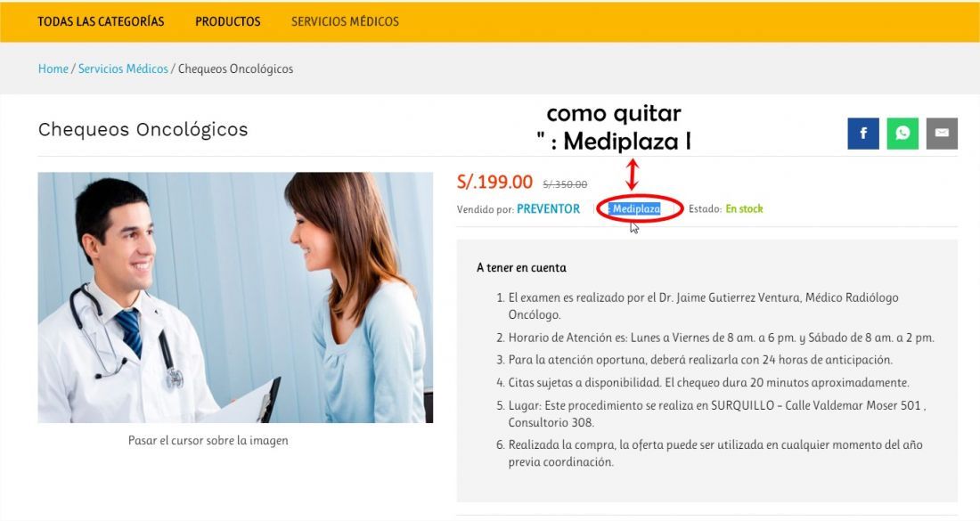Viewport: 980px width, 521px height.
Task: Click the Chequeos Oncológicos breadcrumb text
Action: (235, 69)
